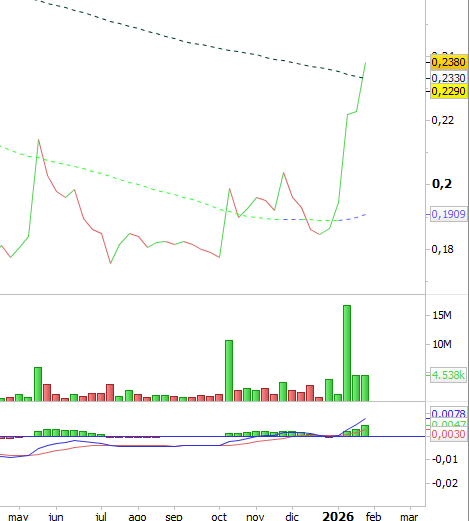This screenshot has width=469, height=521.
Task: Click the 0,1909 moving average label
Action: (x=448, y=214)
